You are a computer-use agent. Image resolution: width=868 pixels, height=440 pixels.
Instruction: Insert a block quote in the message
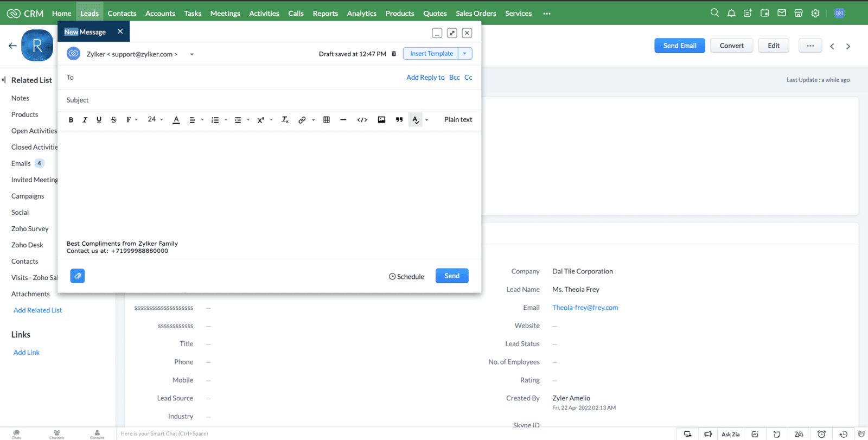point(399,120)
